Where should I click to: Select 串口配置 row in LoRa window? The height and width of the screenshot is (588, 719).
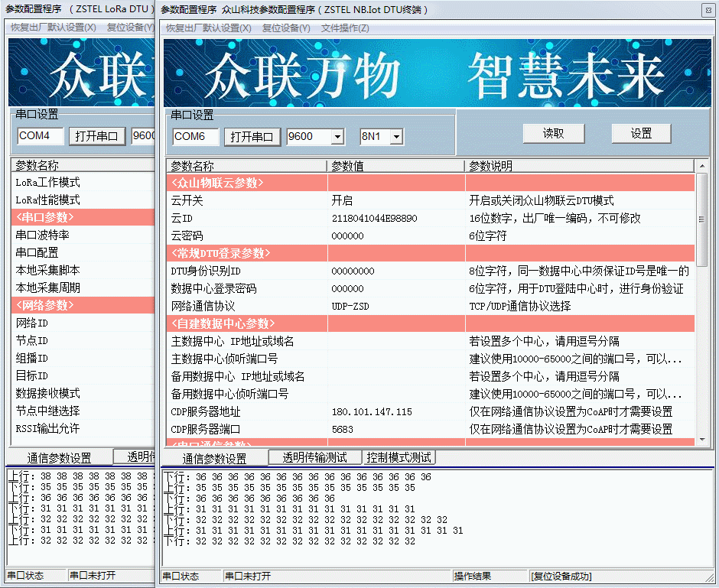83,252
